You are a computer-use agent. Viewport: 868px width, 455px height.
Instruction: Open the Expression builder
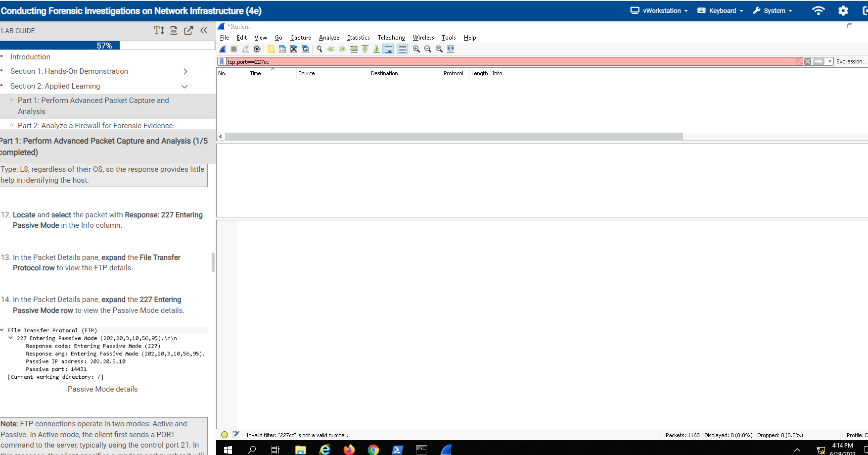(851, 61)
